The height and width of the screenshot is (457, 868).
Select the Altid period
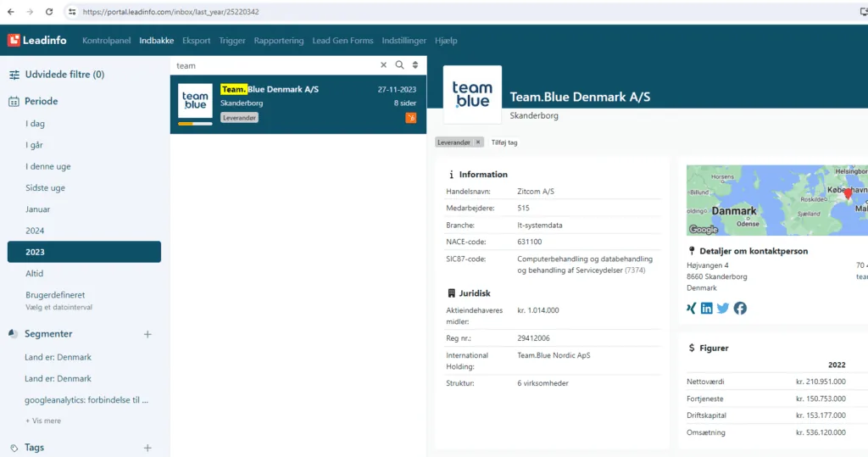34,273
